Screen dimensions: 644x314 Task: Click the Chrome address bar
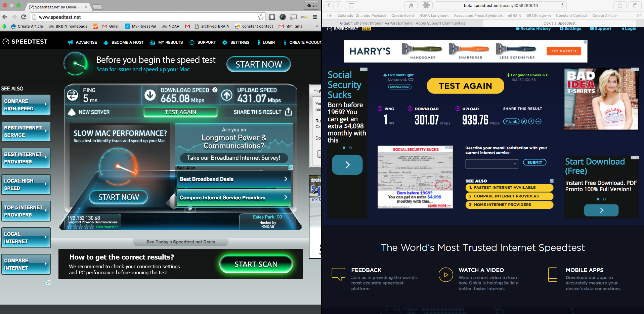click(x=148, y=17)
